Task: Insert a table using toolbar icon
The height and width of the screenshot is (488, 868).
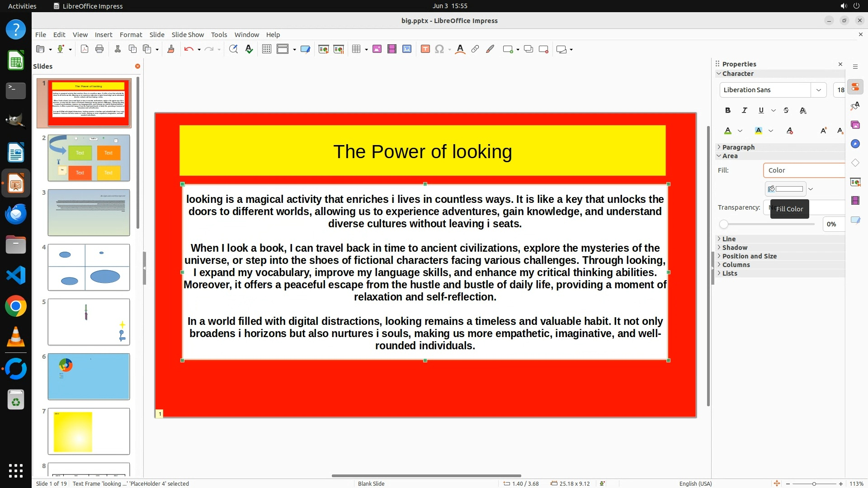Action: coord(356,49)
